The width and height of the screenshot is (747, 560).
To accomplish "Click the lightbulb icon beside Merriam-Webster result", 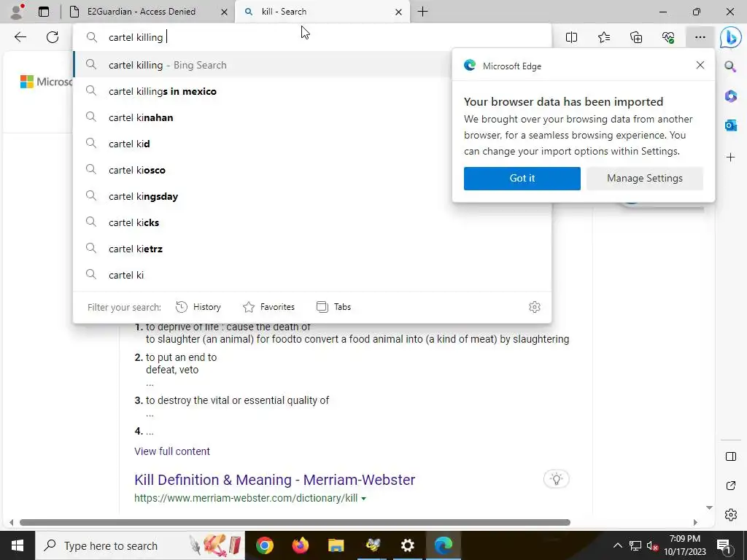I will click(x=556, y=479).
